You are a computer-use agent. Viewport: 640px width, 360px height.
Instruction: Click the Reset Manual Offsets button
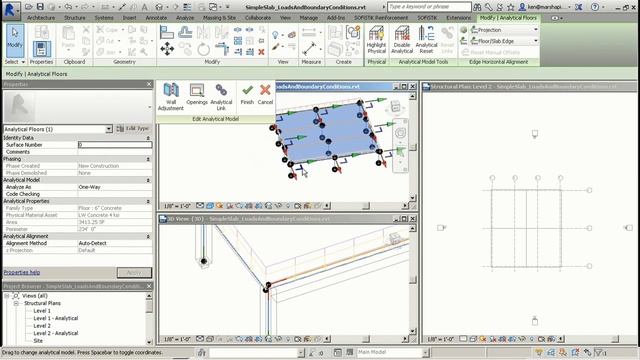491,52
